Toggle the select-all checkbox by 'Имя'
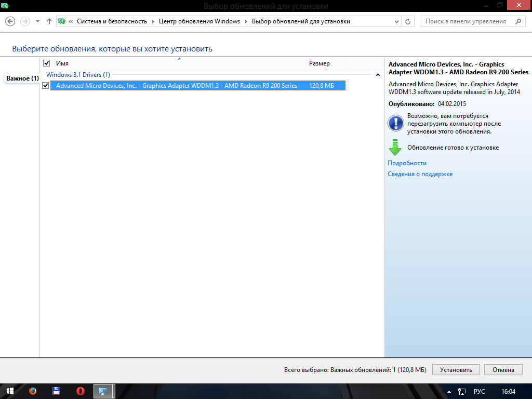This screenshot has height=399, width=532. [46, 63]
